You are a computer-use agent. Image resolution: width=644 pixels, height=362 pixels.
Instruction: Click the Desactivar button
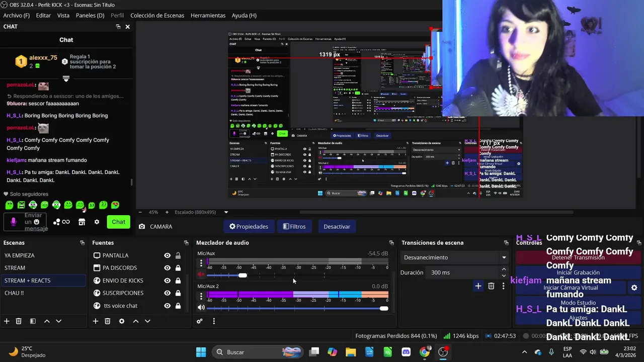click(x=337, y=227)
